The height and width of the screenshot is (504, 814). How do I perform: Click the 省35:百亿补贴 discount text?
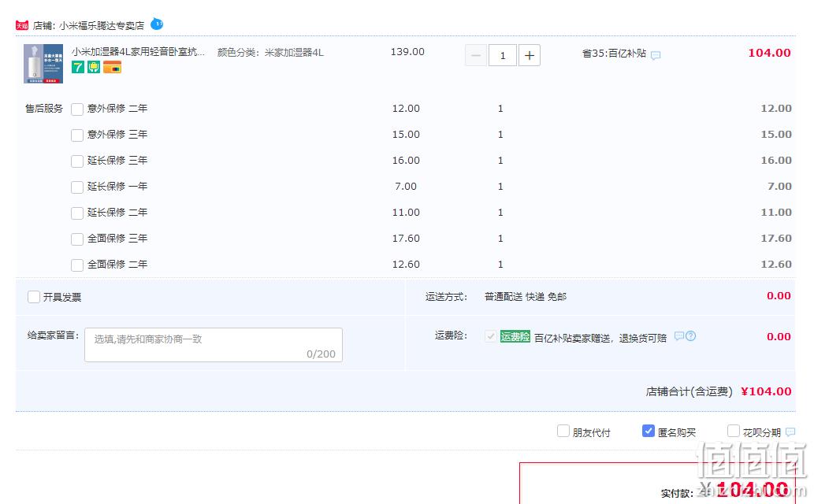click(x=614, y=53)
